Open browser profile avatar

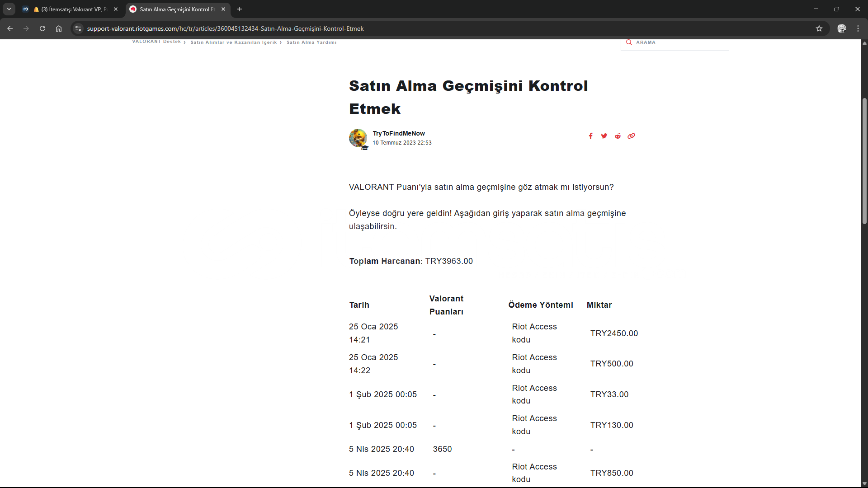click(x=842, y=28)
